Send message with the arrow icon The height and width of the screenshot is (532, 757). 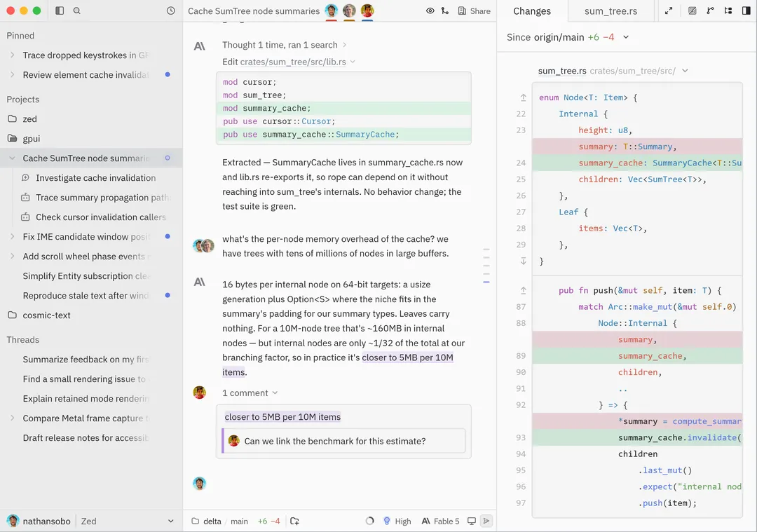coord(486,521)
